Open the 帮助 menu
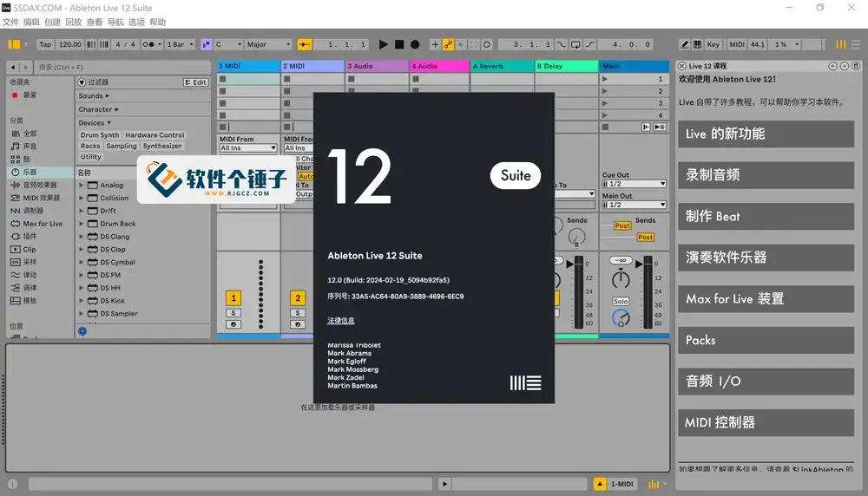This screenshot has height=496, width=868. pos(158,23)
